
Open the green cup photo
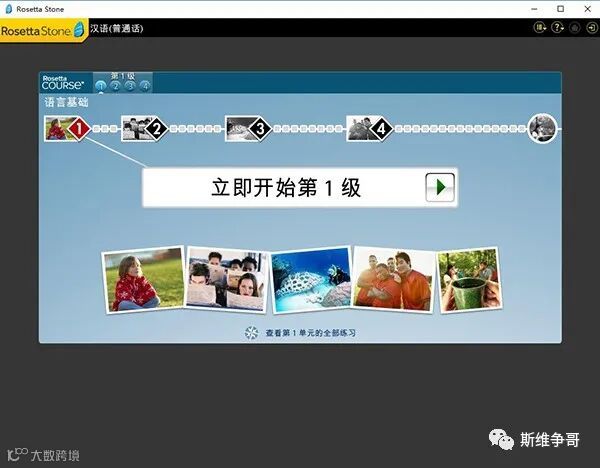coord(470,280)
